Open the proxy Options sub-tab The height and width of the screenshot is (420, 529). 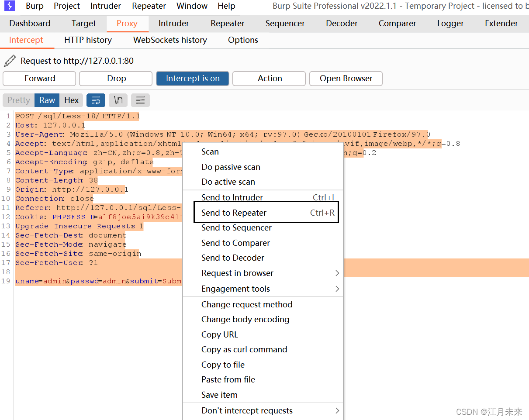pyautogui.click(x=243, y=40)
